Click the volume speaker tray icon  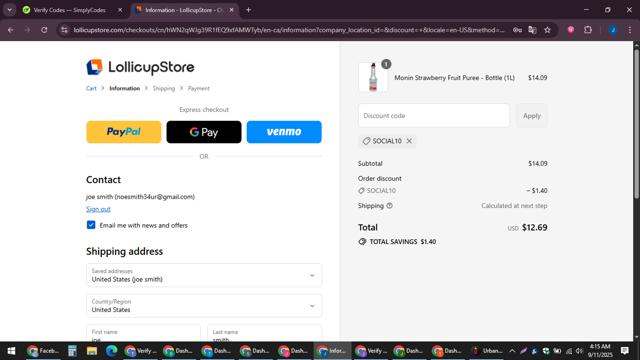coord(579,351)
